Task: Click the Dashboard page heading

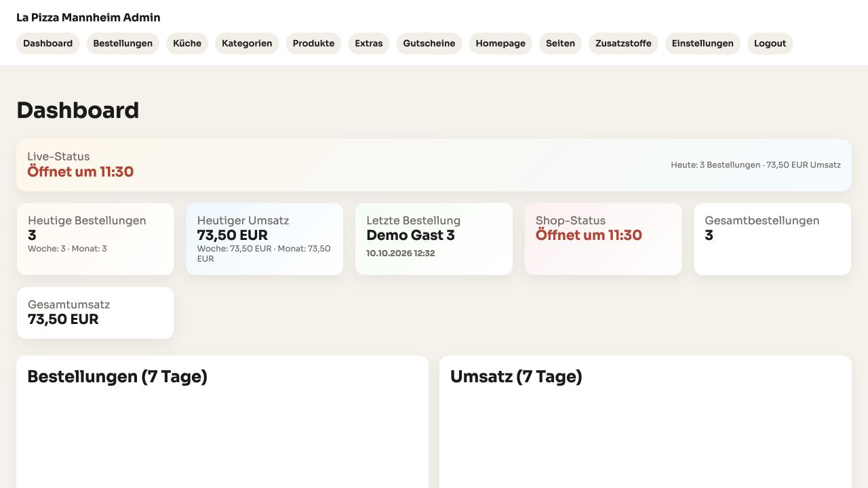Action: pos(78,110)
